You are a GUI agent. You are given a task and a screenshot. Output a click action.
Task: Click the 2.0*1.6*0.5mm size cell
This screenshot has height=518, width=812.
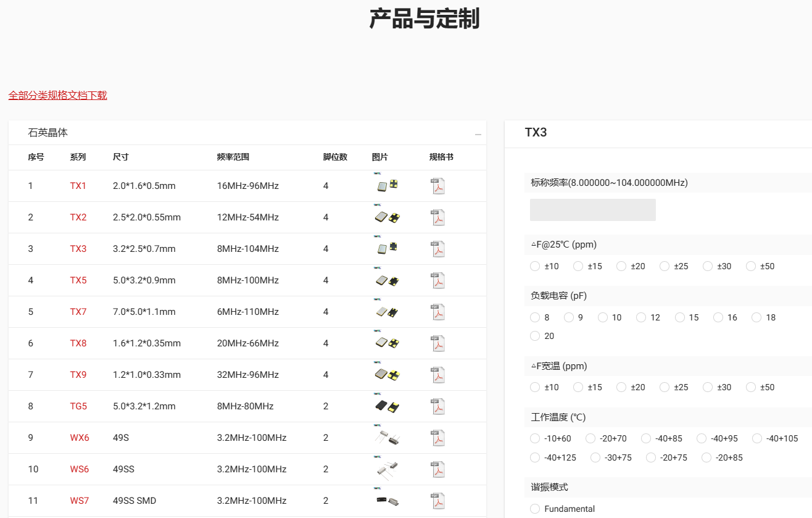144,186
